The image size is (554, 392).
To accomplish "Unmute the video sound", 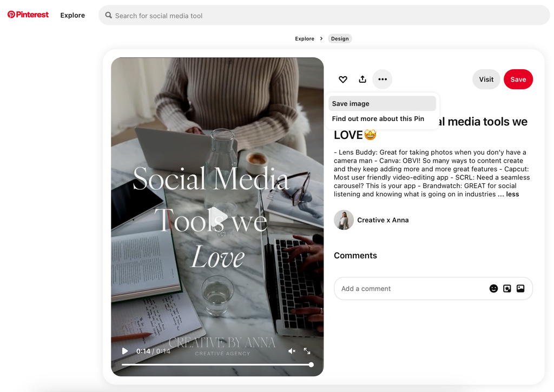I will [x=292, y=351].
